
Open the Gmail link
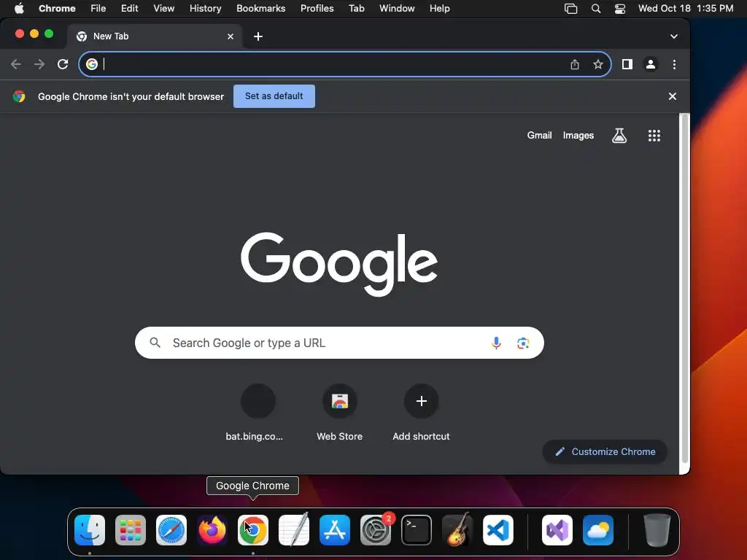539,135
